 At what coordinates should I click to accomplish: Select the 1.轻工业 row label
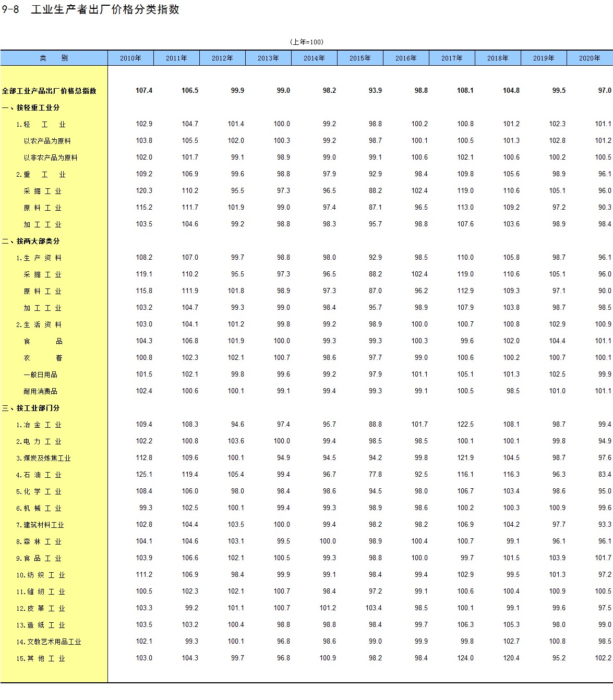tap(41, 124)
